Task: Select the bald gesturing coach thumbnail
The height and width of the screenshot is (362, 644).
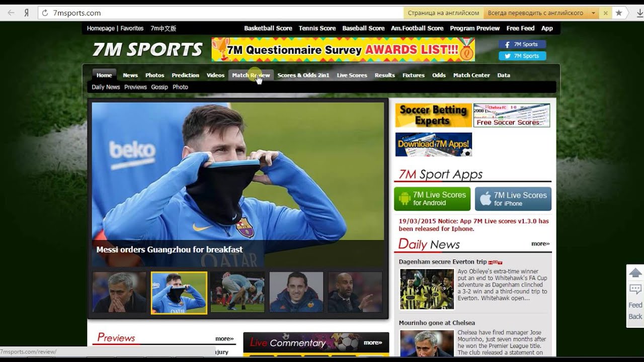Action: [355, 292]
